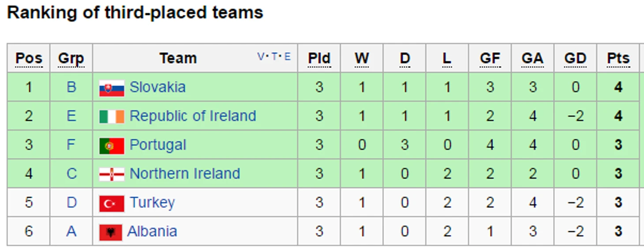Open the Northern Ireland team link
644x252 pixels.
click(x=185, y=174)
